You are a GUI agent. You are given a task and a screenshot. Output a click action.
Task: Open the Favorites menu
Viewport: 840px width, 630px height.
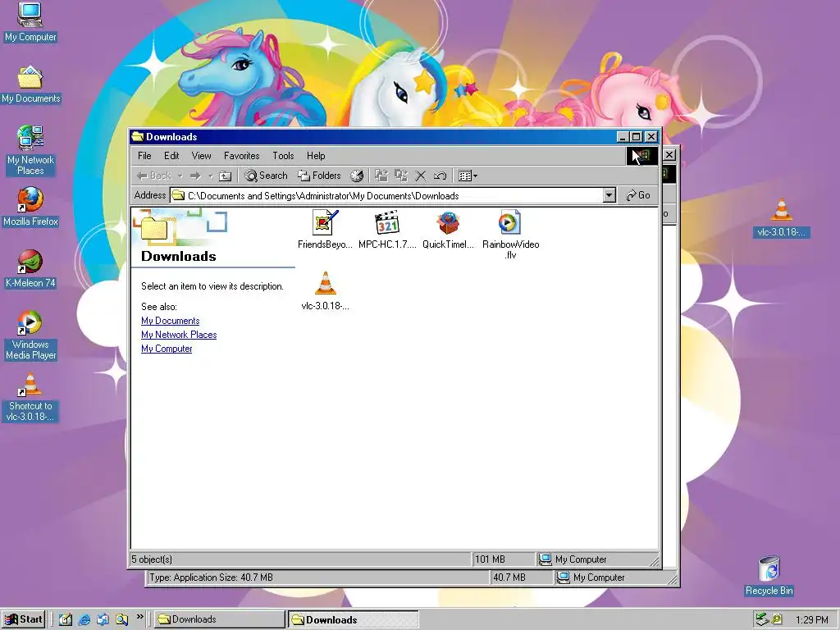pos(242,156)
